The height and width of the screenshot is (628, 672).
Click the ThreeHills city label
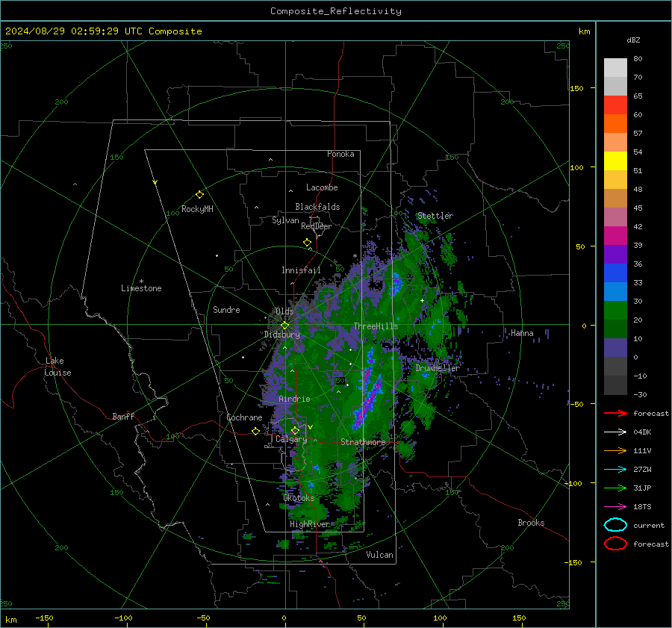[x=376, y=326]
